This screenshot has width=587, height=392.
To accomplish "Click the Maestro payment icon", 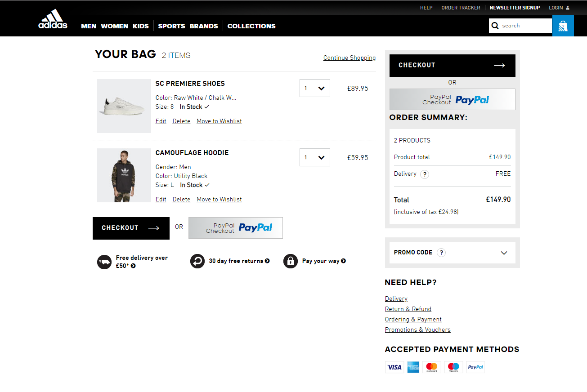I will point(453,367).
